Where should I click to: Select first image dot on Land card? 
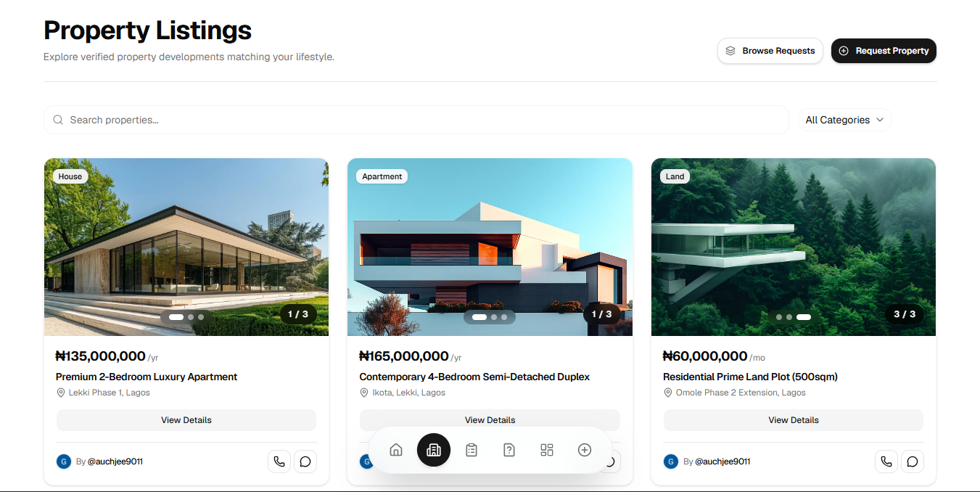(x=779, y=317)
